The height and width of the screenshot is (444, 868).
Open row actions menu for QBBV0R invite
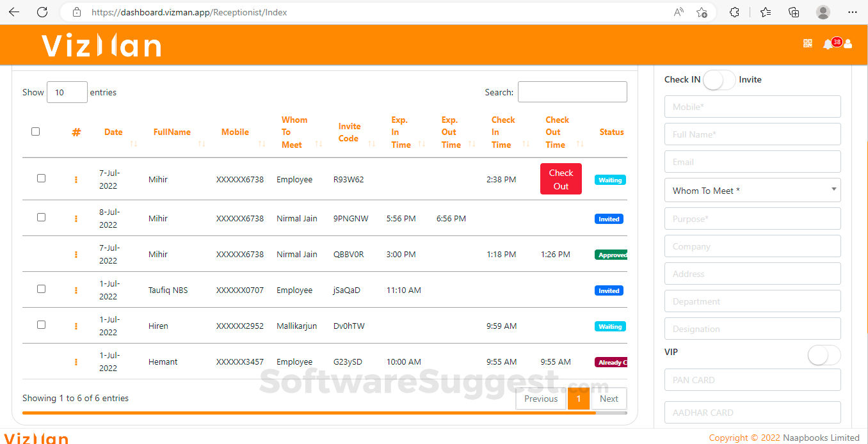[x=76, y=255]
